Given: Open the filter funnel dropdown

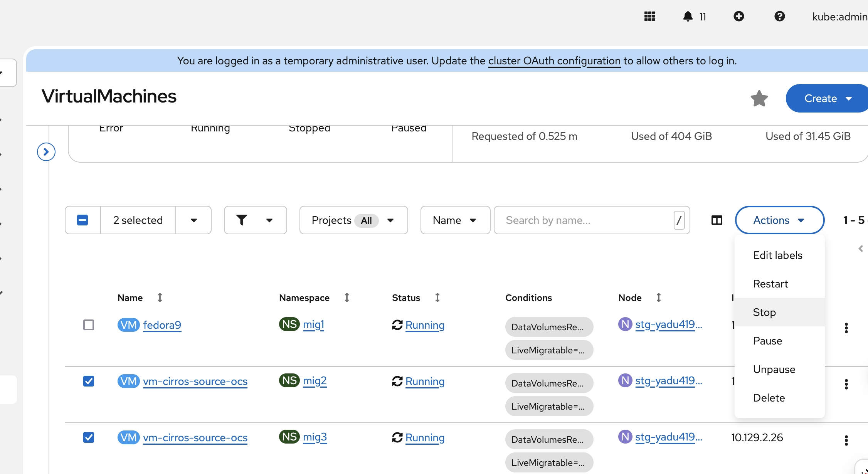Looking at the screenshot, I should coord(255,220).
